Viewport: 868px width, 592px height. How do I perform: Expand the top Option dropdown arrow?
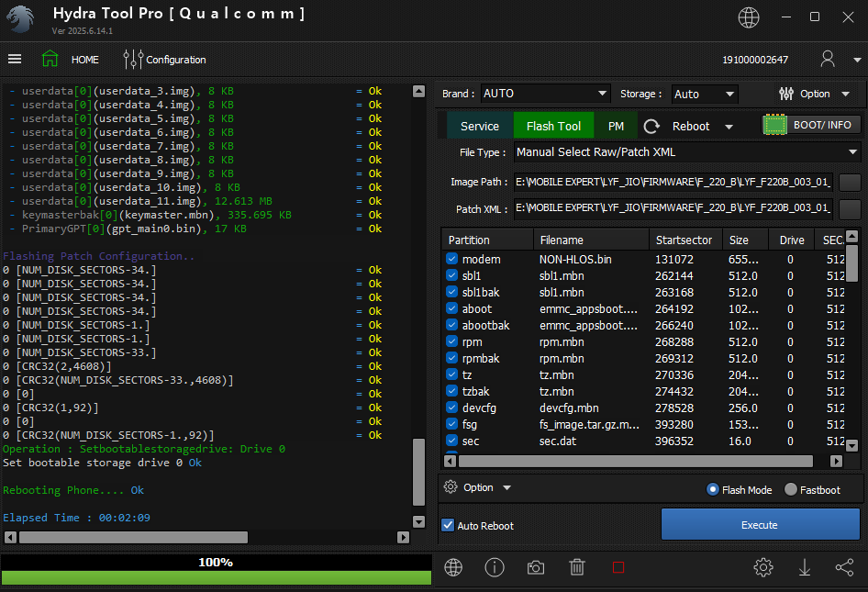pyautogui.click(x=845, y=95)
